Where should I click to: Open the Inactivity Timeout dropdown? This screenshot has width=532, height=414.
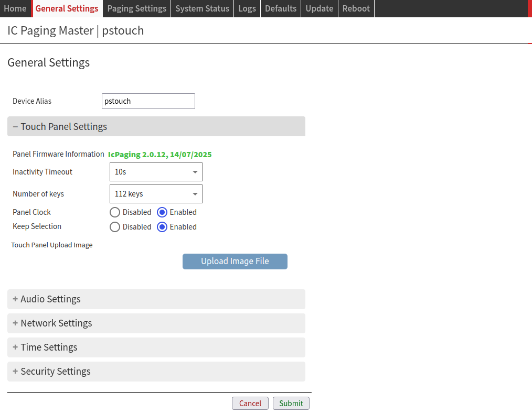click(156, 172)
